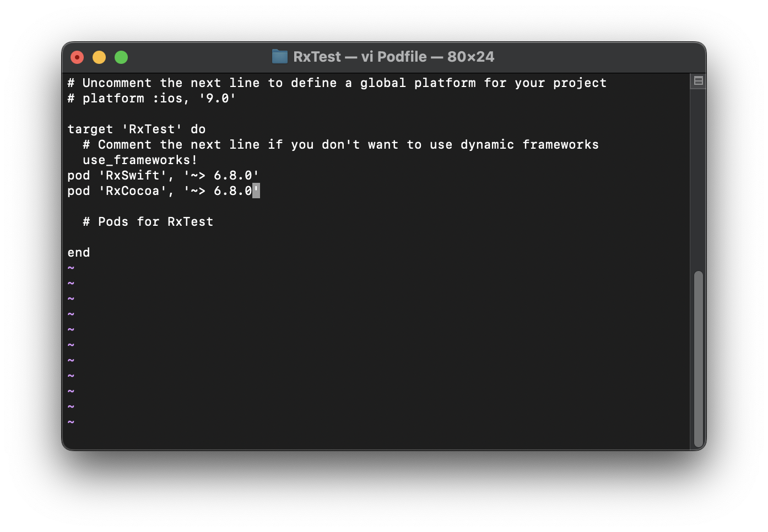This screenshot has width=768, height=532.
Task: Click the line "target 'RxTest' do"
Action: (137, 129)
